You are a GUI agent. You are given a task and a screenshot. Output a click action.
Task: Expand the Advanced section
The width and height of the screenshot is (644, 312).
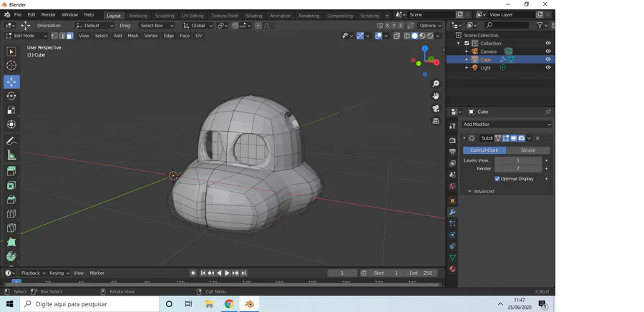click(481, 191)
